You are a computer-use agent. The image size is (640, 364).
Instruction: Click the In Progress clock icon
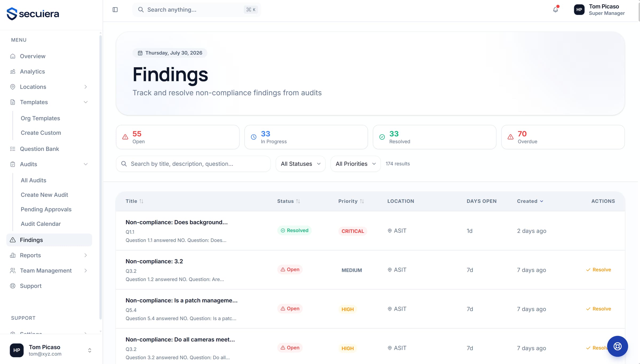[x=254, y=137]
